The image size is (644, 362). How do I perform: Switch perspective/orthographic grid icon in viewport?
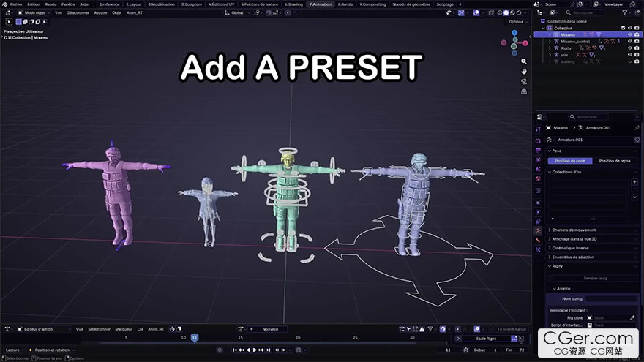pos(524,91)
